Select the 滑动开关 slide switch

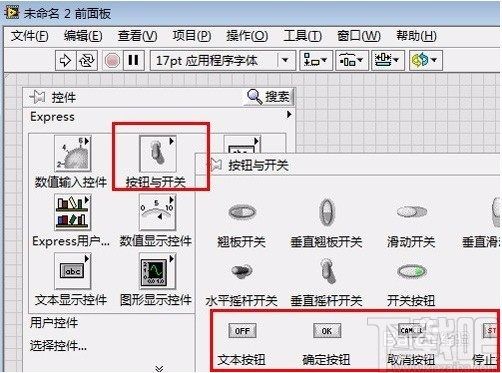[x=412, y=211]
